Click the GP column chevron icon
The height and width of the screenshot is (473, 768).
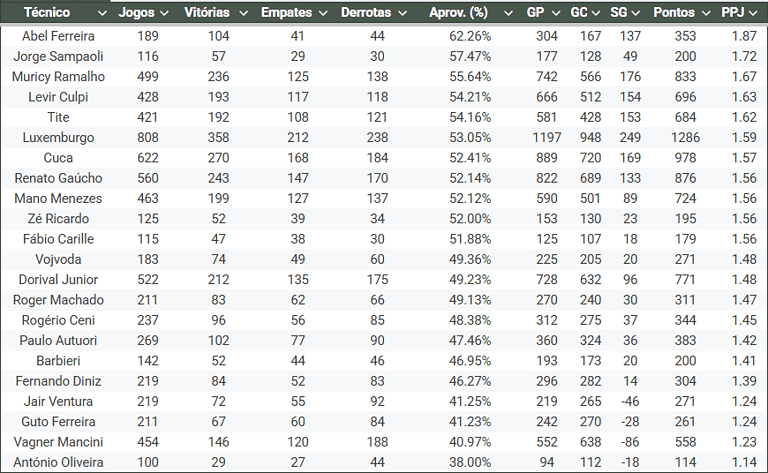[554, 13]
